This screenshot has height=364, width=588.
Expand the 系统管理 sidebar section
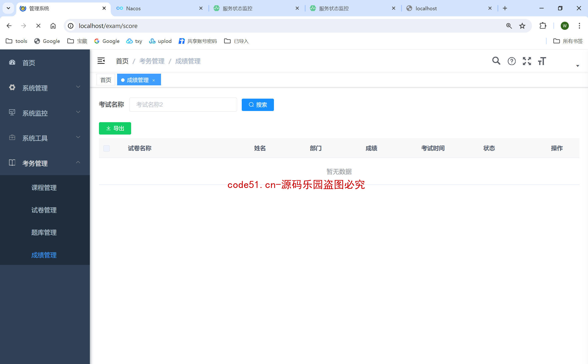pyautogui.click(x=45, y=88)
